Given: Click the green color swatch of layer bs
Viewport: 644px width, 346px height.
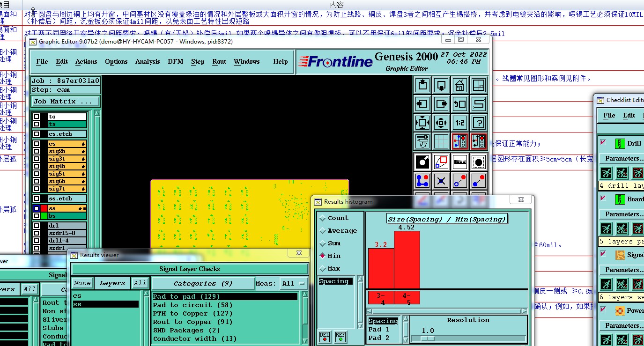Looking at the screenshot, I should (44, 216).
